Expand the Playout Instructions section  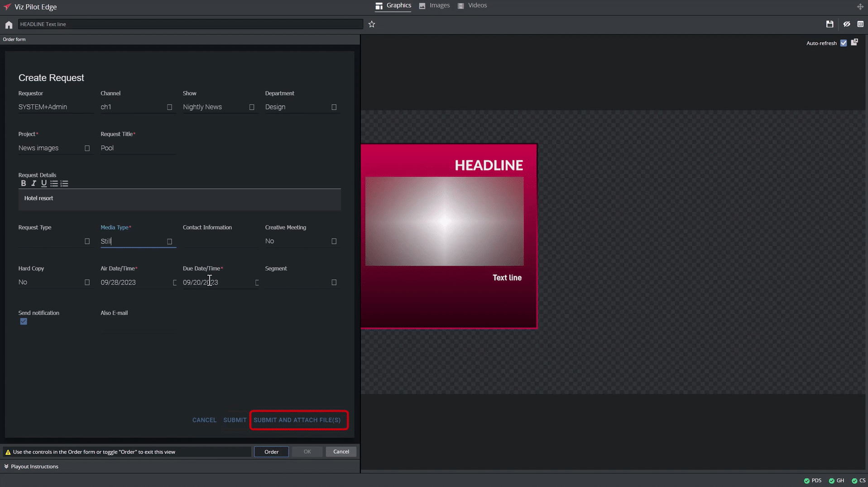pyautogui.click(x=31, y=466)
